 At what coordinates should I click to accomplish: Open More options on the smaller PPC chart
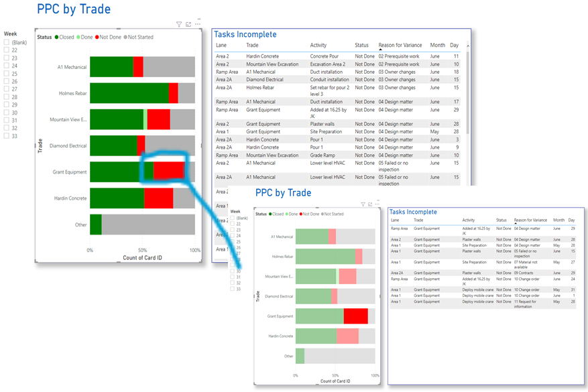[377, 204]
